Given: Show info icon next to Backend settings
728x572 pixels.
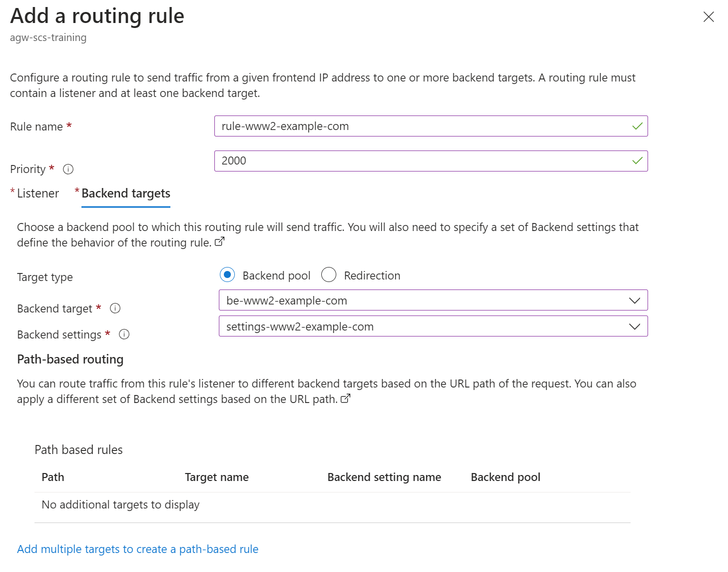Looking at the screenshot, I should click(x=124, y=334).
